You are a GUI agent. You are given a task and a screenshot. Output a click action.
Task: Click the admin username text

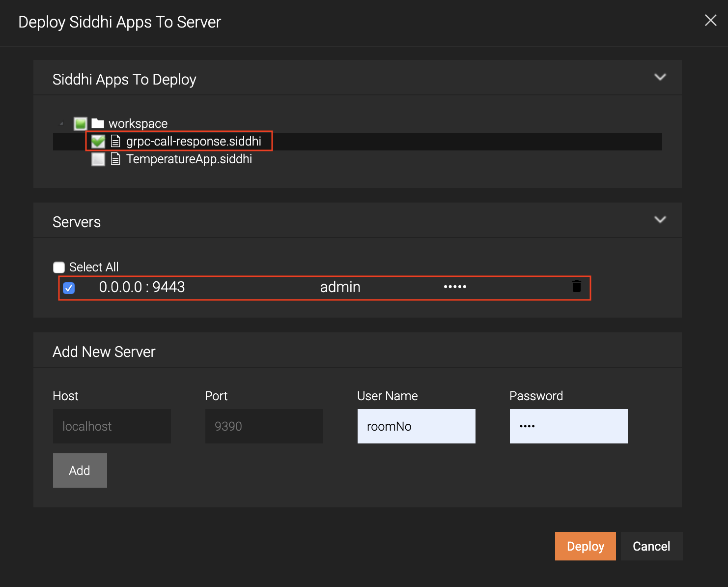click(x=340, y=287)
